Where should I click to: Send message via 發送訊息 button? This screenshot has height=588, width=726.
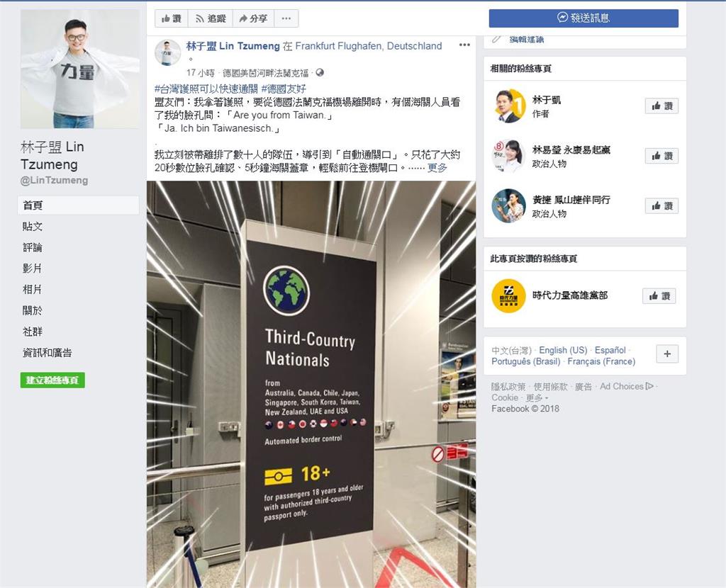[x=583, y=18]
